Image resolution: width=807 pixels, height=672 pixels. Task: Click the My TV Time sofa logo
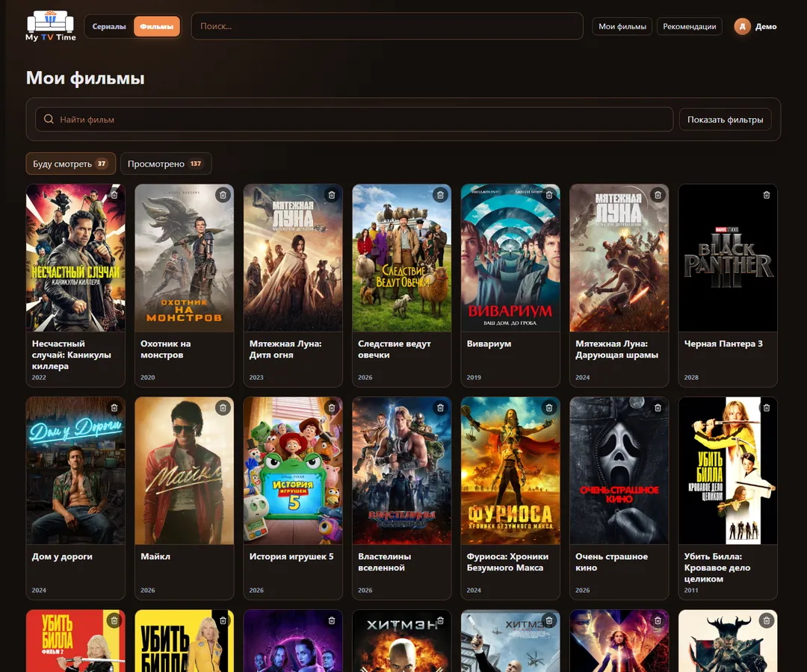pyautogui.click(x=51, y=25)
